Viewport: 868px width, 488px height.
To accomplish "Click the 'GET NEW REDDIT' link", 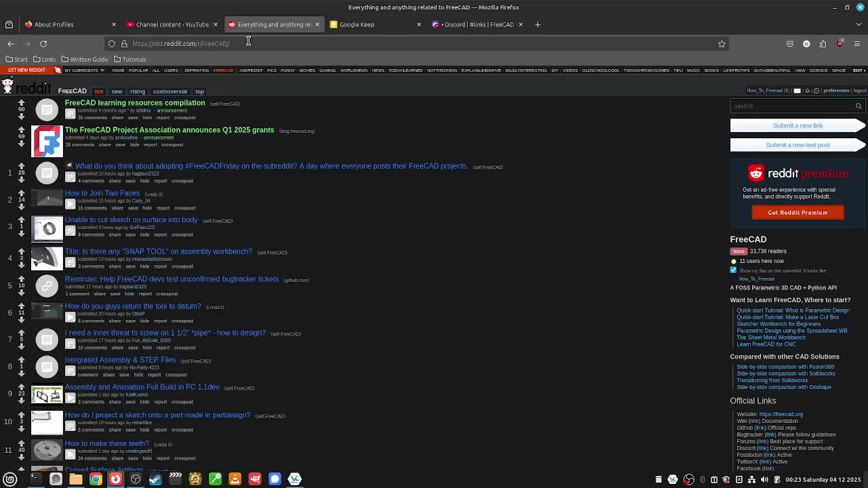I will (x=26, y=70).
